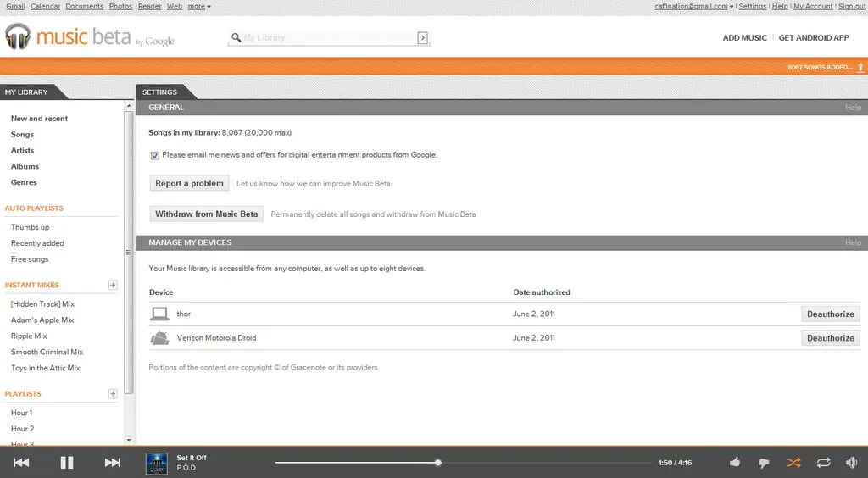Give the song a thumbs up
The image size is (868, 478).
735,463
